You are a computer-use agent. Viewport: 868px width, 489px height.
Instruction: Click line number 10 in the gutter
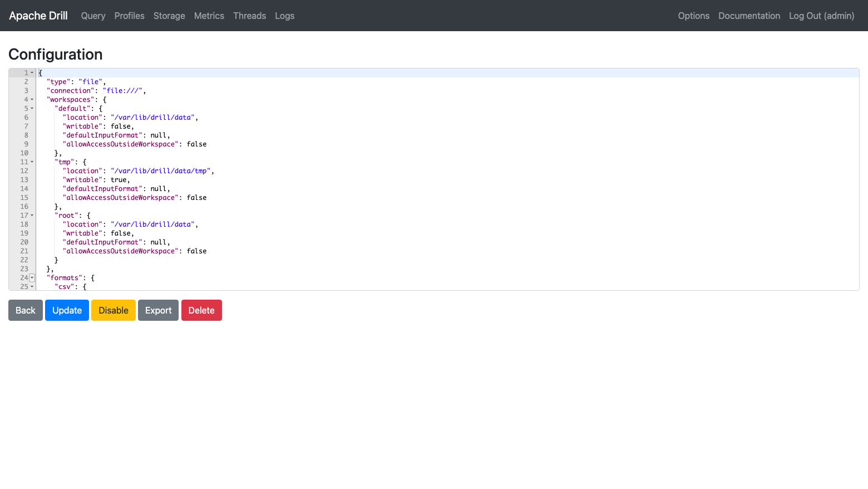pos(24,153)
